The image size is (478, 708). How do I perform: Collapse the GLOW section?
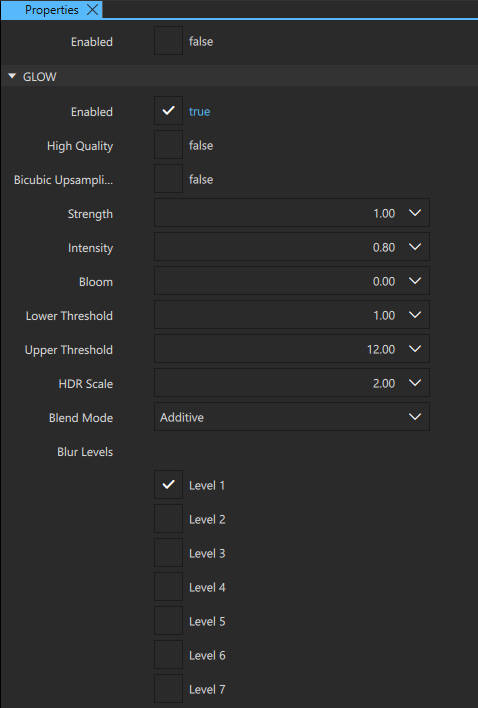point(12,76)
